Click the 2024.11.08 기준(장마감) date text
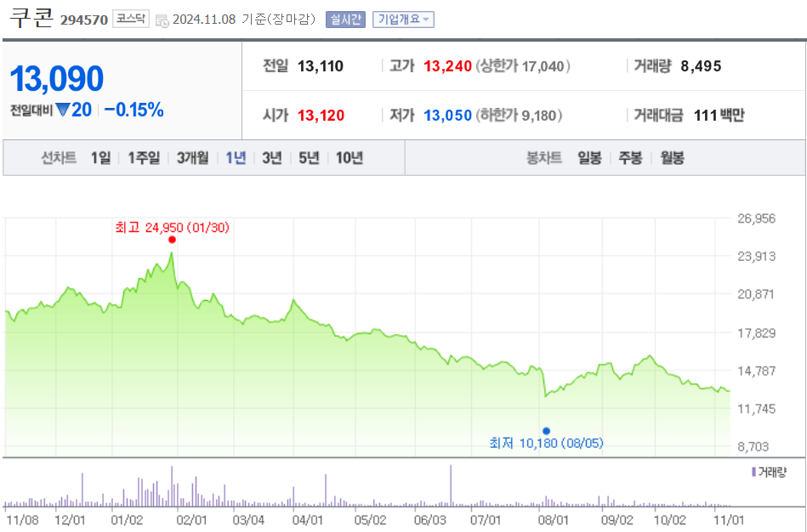 244,20
